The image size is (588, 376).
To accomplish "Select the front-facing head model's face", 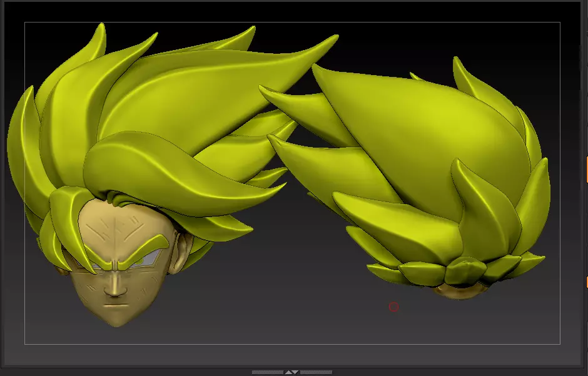I will (x=119, y=262).
